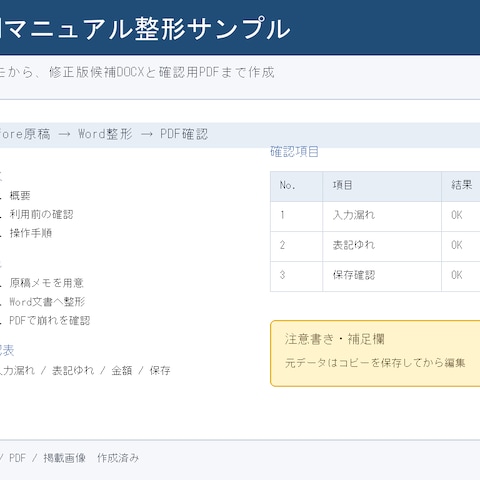Click the 概要 list item
Viewport: 480px width, 480px height.
pos(20,195)
